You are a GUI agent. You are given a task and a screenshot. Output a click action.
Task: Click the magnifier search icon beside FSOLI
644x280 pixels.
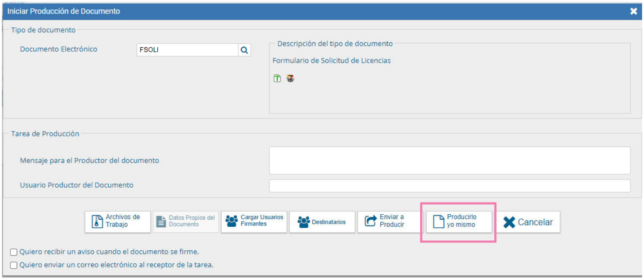244,50
